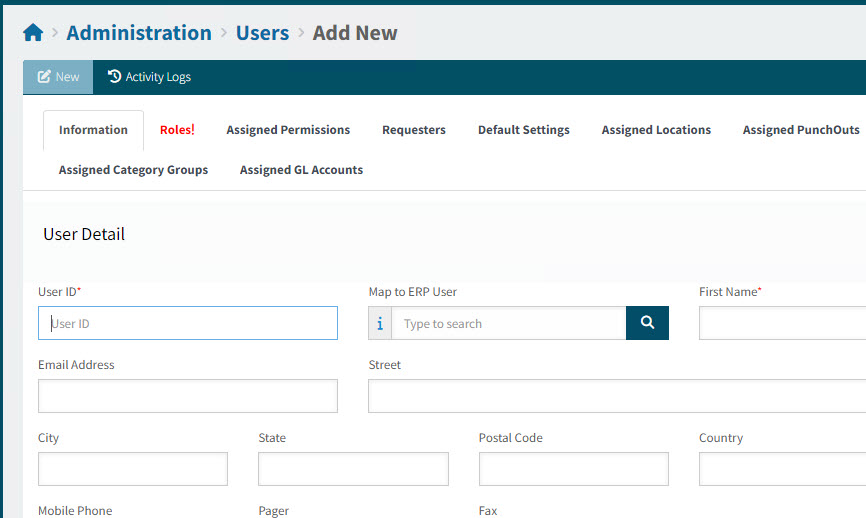Switch to the Assigned Locations tab
866x518 pixels.
[x=656, y=130]
